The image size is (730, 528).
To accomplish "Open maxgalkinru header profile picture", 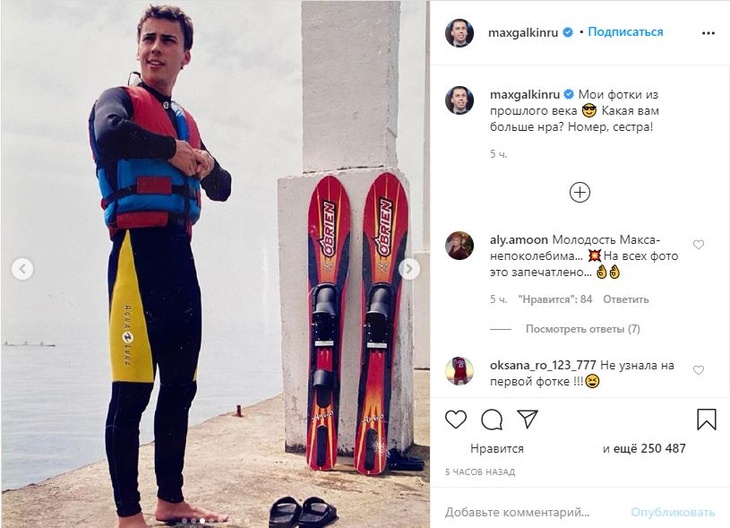I will 460,33.
